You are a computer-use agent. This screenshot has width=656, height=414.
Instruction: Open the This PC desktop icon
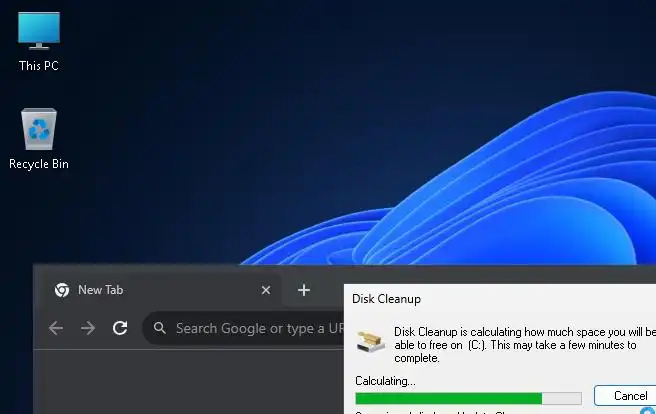[38, 41]
